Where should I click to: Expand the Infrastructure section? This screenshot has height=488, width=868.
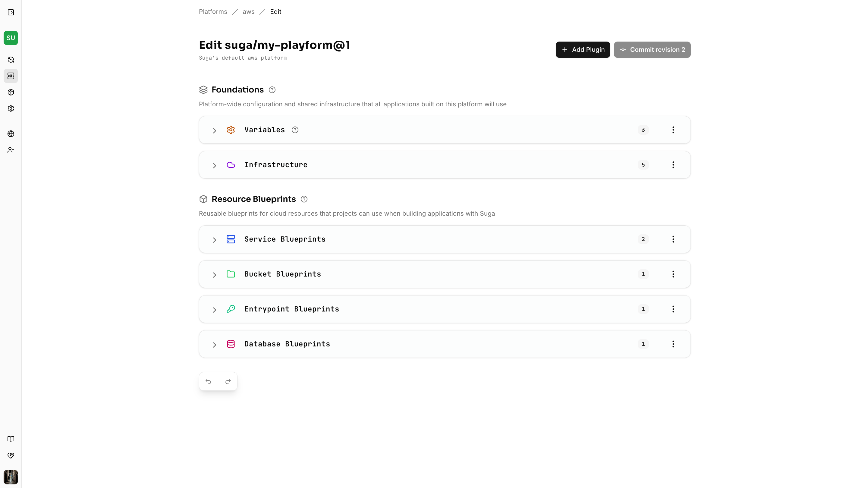click(x=215, y=165)
